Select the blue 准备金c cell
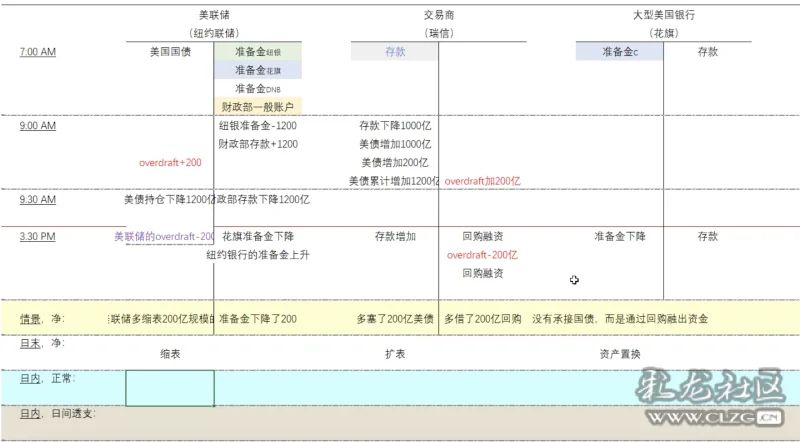 [x=619, y=52]
